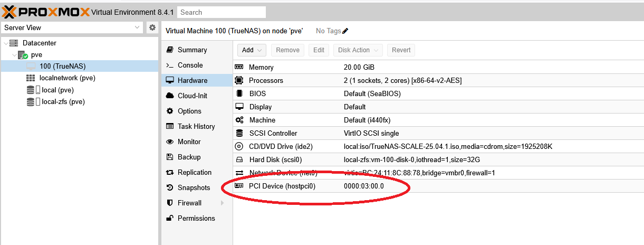Open the Add hardware dropdown
The image size is (644, 245).
(x=252, y=50)
